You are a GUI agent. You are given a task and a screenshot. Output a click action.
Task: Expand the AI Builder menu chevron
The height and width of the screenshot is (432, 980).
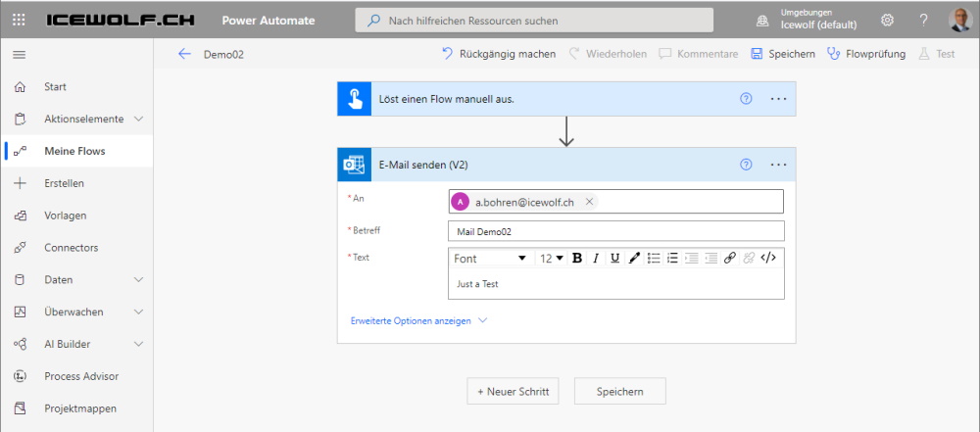(x=139, y=344)
